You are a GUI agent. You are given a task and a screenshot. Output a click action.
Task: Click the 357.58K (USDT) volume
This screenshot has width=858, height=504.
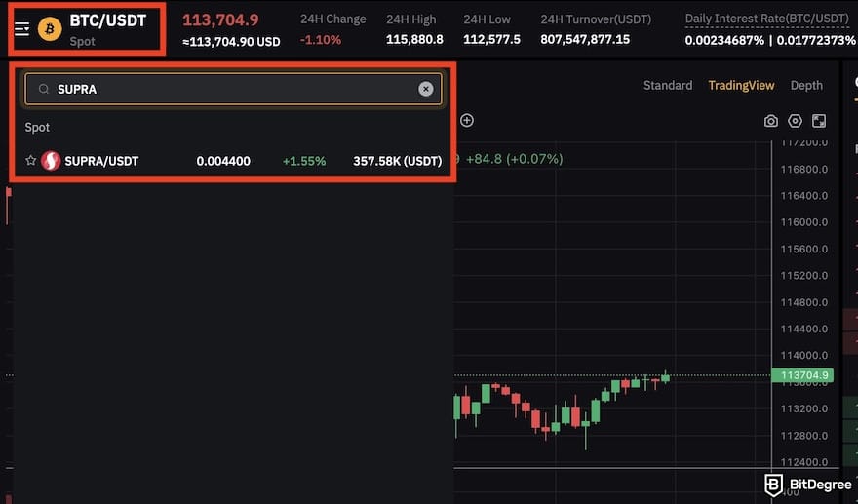(x=397, y=161)
